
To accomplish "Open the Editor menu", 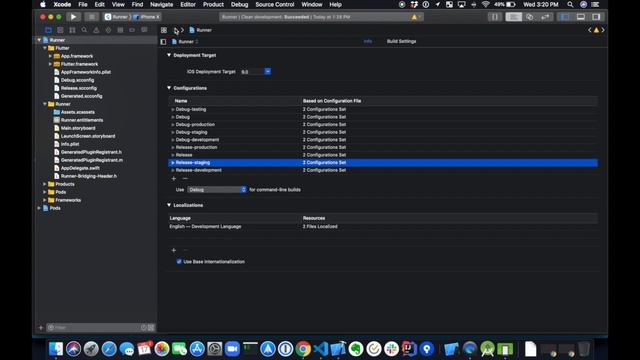I will tap(188, 4).
